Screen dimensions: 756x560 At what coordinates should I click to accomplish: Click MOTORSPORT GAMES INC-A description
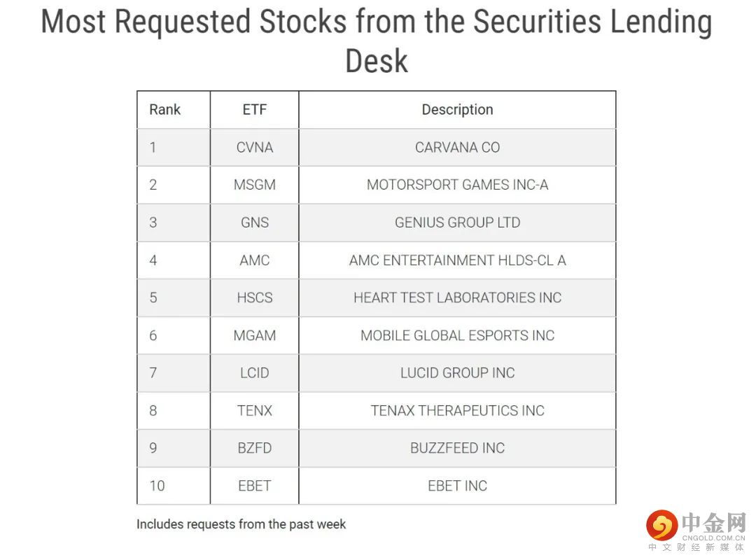pyautogui.click(x=457, y=185)
